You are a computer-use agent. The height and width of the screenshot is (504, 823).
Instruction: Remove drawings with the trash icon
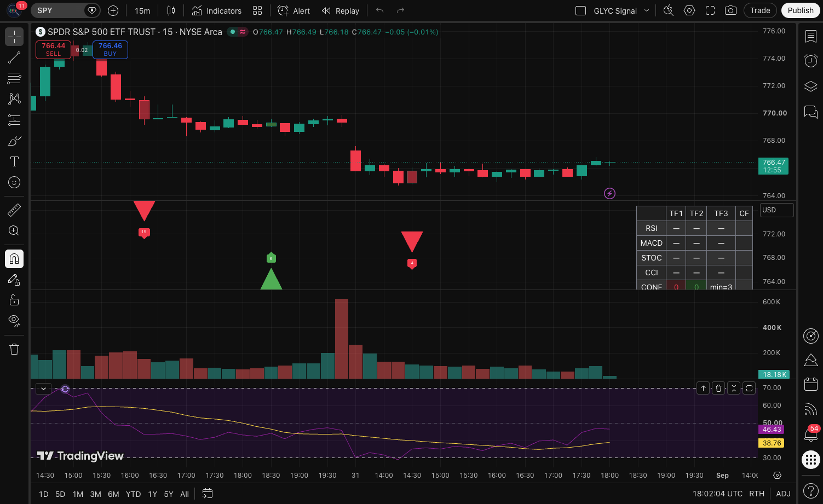[x=14, y=349]
